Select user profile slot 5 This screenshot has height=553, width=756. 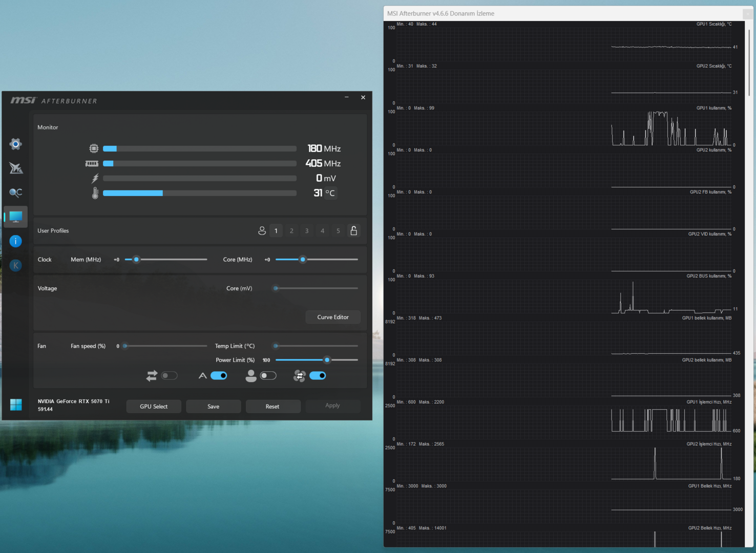tap(338, 231)
